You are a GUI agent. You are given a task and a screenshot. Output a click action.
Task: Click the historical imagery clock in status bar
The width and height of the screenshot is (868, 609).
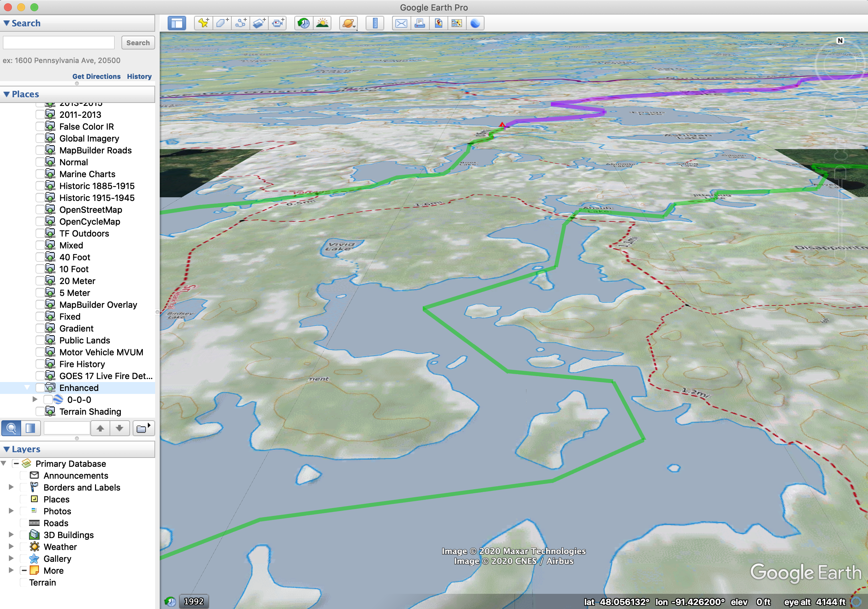point(170,601)
